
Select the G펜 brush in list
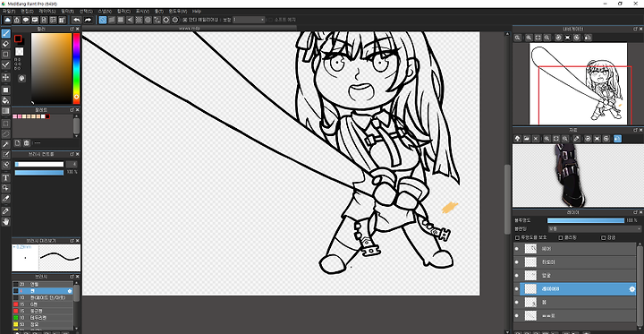pos(43,304)
